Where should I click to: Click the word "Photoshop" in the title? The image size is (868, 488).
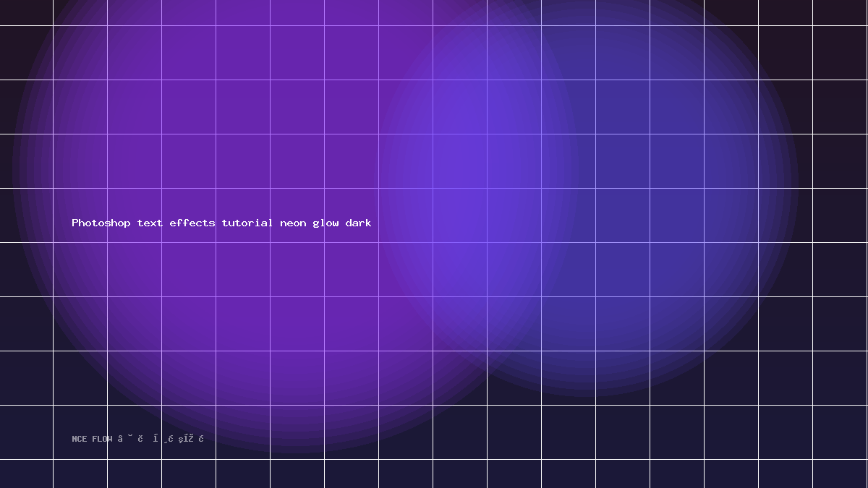tap(101, 223)
